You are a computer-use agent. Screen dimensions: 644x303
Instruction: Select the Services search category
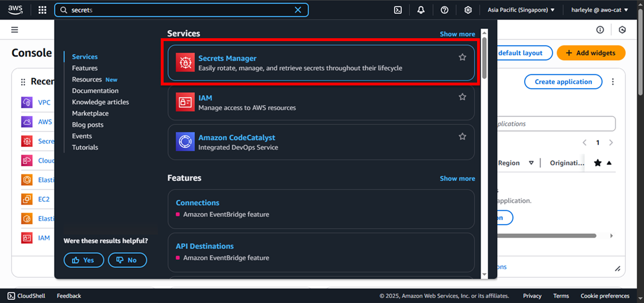pyautogui.click(x=85, y=57)
